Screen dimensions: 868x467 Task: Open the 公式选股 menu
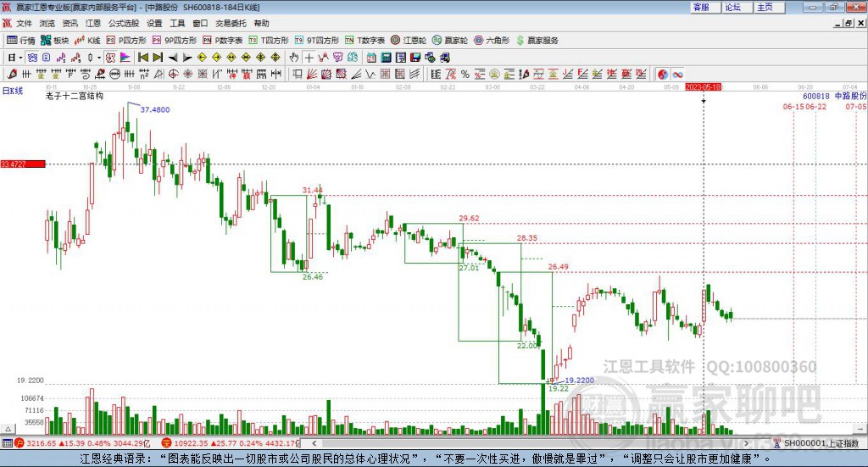tap(124, 23)
